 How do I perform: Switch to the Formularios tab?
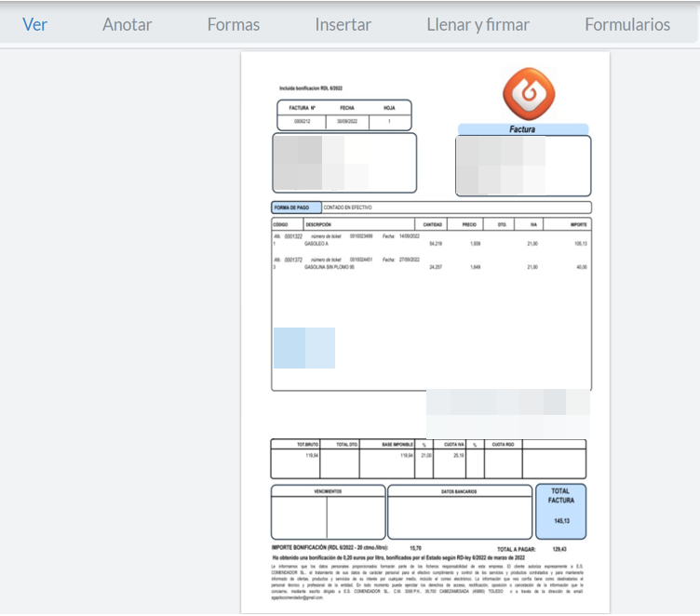coord(627,24)
